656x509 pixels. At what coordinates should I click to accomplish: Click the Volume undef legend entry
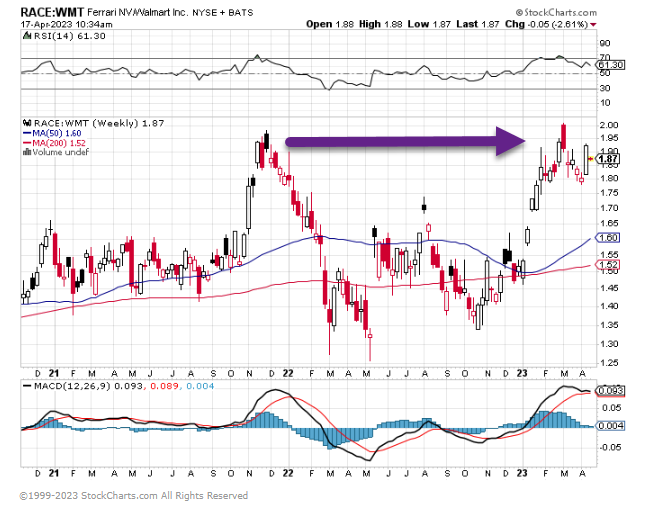point(61,152)
